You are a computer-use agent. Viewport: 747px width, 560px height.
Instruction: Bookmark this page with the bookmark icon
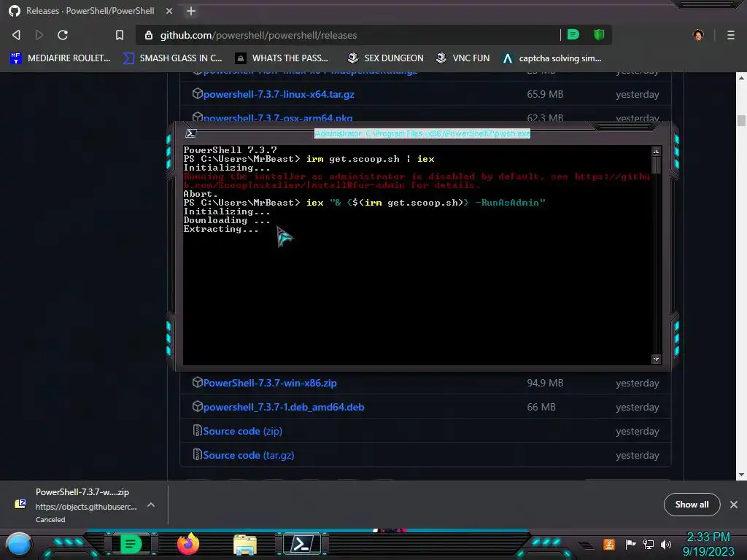coord(120,35)
